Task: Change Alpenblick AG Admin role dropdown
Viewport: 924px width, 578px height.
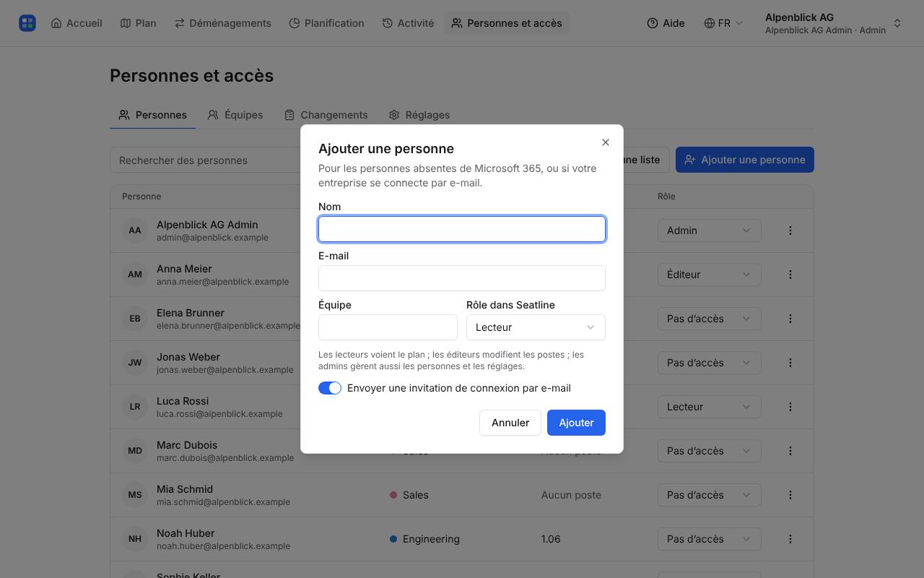Action: pyautogui.click(x=709, y=230)
